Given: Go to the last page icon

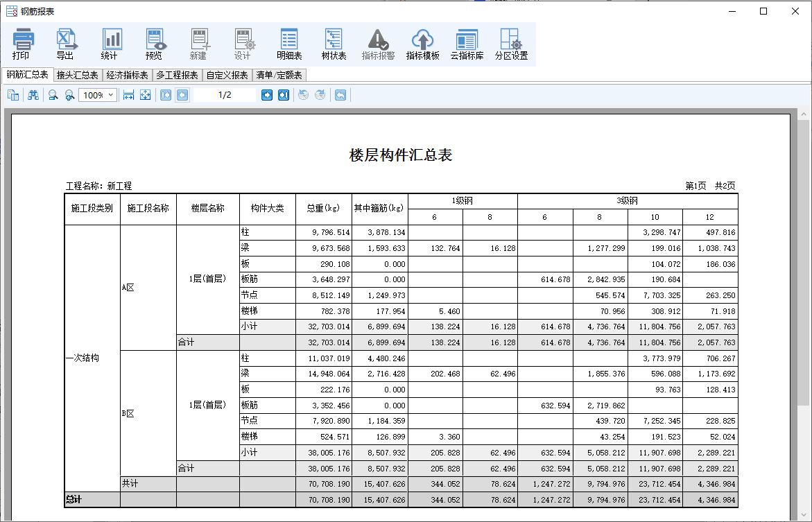Looking at the screenshot, I should [284, 95].
